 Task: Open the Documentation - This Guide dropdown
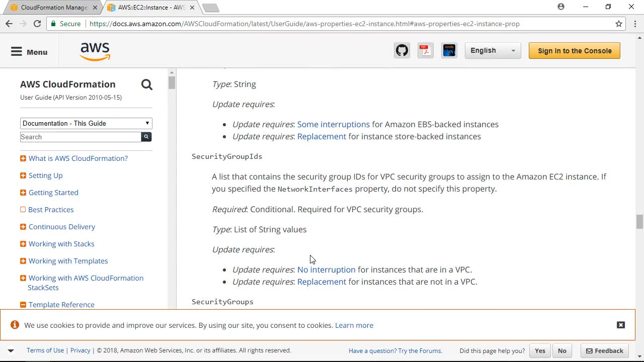[86, 123]
